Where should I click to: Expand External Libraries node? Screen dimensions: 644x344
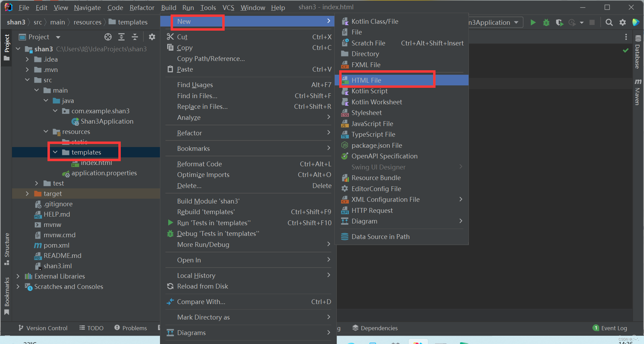tap(18, 276)
